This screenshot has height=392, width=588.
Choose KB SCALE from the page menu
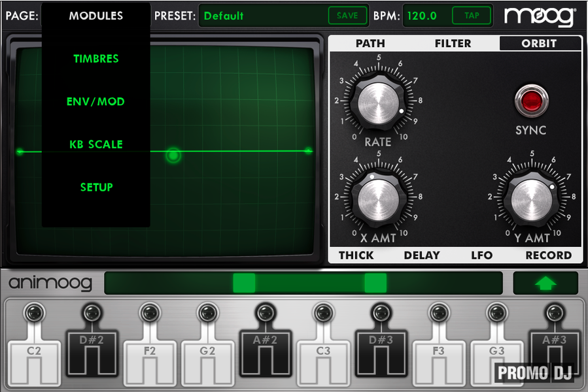tap(96, 144)
